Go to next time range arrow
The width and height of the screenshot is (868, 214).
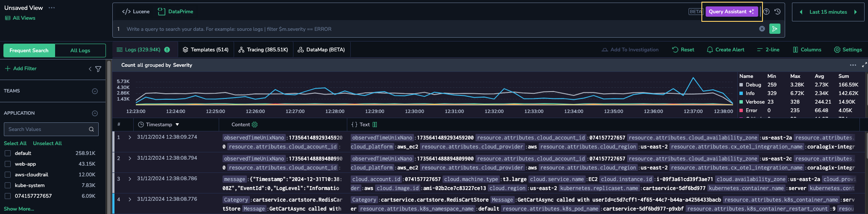click(x=855, y=12)
